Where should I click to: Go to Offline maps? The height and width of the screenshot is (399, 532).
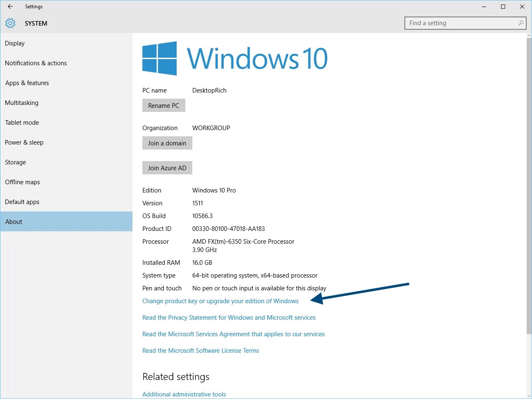[x=66, y=182]
